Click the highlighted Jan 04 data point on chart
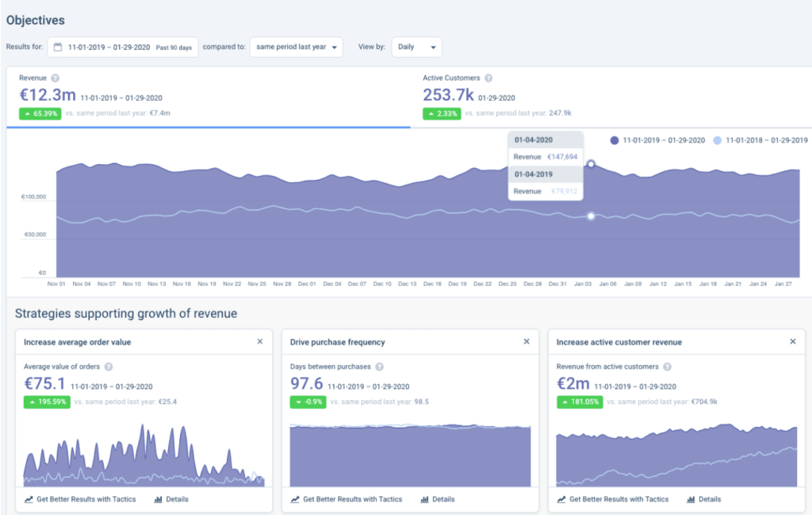Image resolution: width=812 pixels, height=515 pixels. (x=591, y=164)
